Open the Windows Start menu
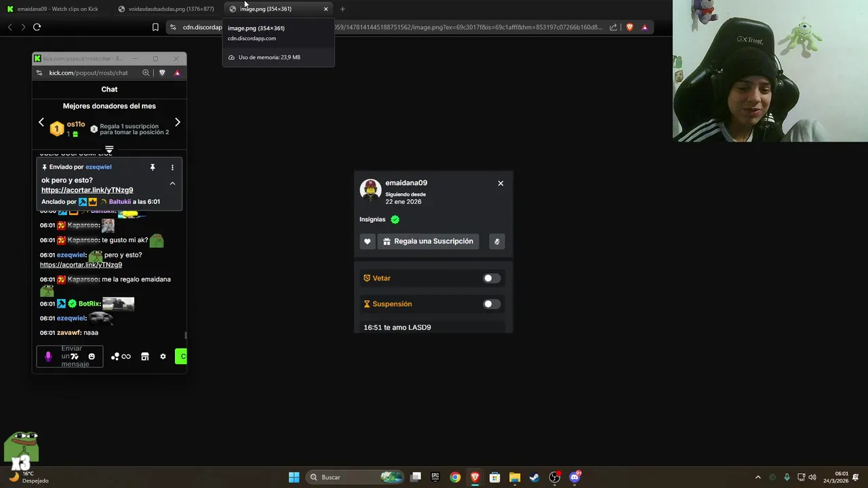This screenshot has width=868, height=488. click(x=294, y=477)
